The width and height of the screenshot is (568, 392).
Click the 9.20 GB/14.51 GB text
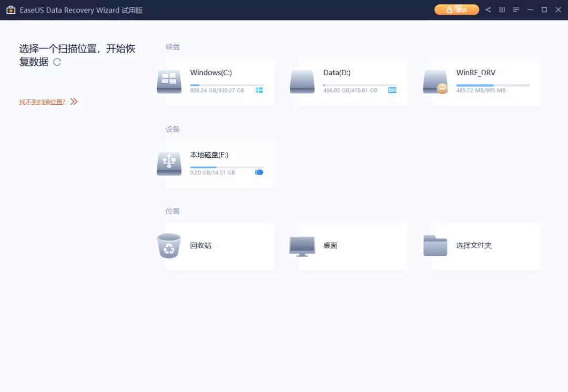212,173
